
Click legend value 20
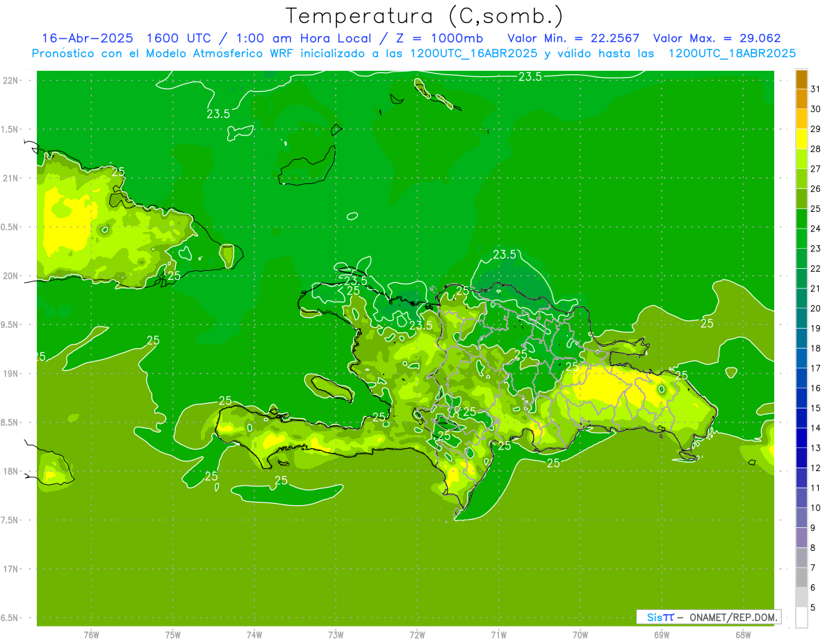816,308
